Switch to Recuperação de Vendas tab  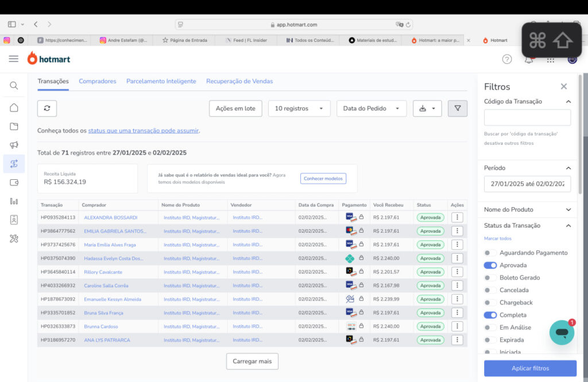pyautogui.click(x=239, y=82)
